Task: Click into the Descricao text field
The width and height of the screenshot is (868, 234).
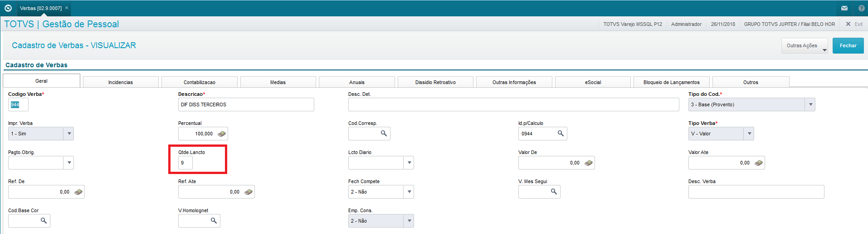Action: (x=246, y=105)
